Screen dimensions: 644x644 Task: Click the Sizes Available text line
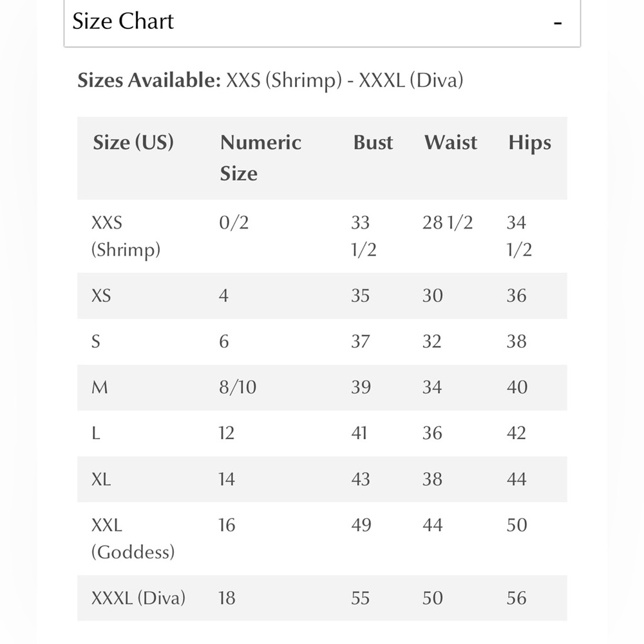pyautogui.click(x=270, y=80)
